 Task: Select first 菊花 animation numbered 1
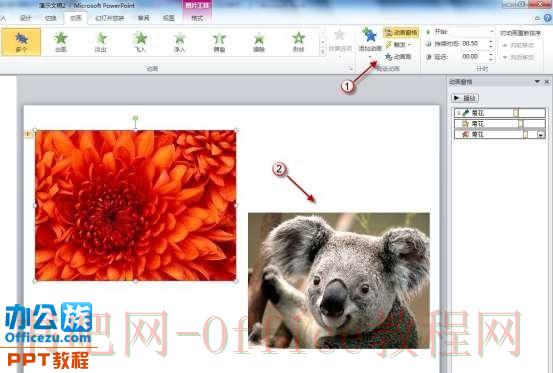pos(499,113)
